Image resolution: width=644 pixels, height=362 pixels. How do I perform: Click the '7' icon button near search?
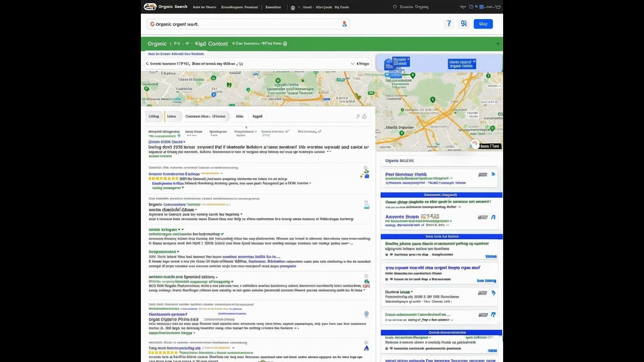pos(449,24)
